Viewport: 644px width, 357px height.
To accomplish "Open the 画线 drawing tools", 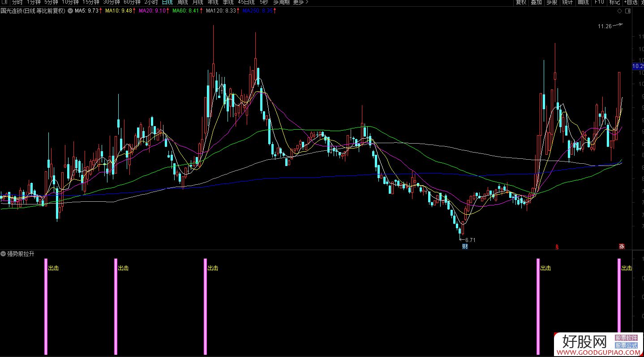I will click(x=583, y=2).
